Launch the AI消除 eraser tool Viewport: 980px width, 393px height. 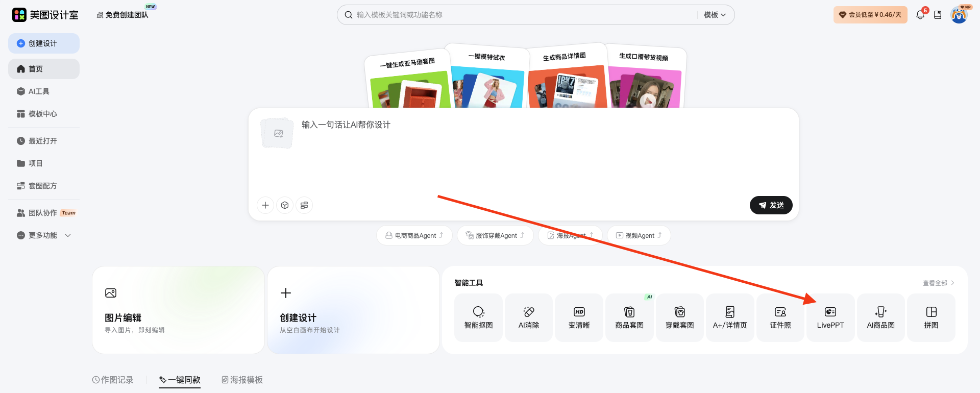[529, 317]
